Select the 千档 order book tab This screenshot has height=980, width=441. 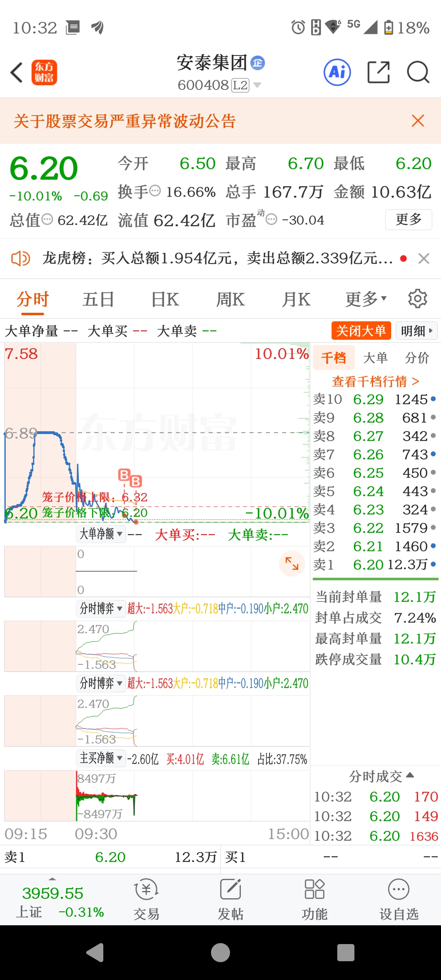click(x=334, y=358)
